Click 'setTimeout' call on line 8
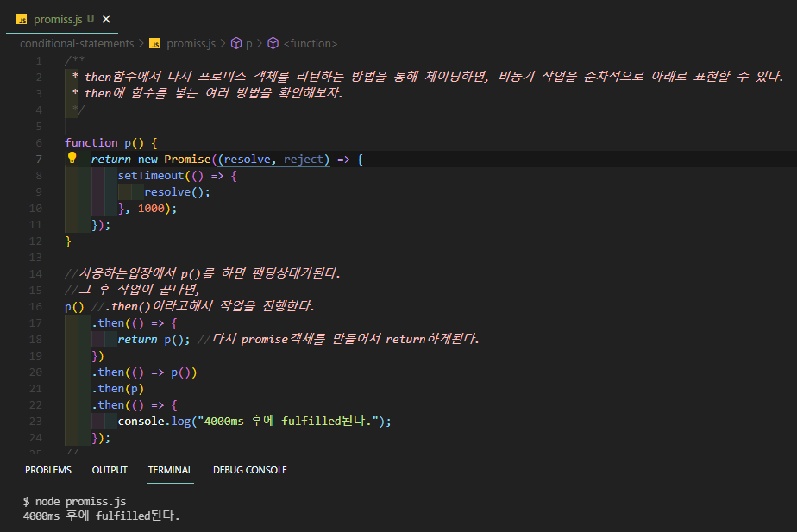 (151, 176)
